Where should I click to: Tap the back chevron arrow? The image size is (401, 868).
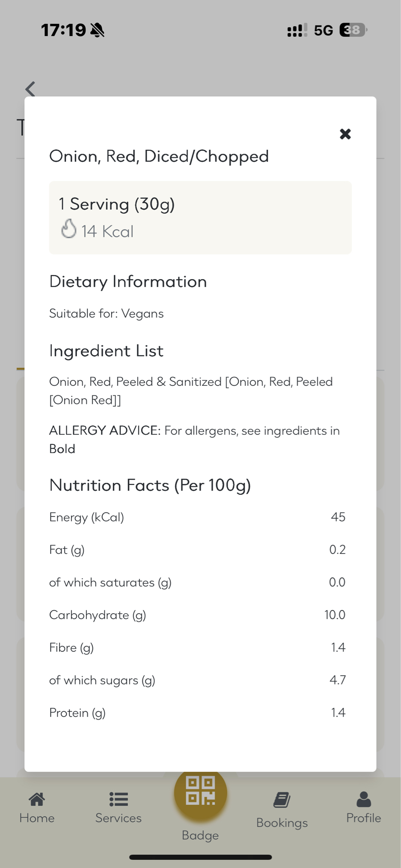coord(30,89)
